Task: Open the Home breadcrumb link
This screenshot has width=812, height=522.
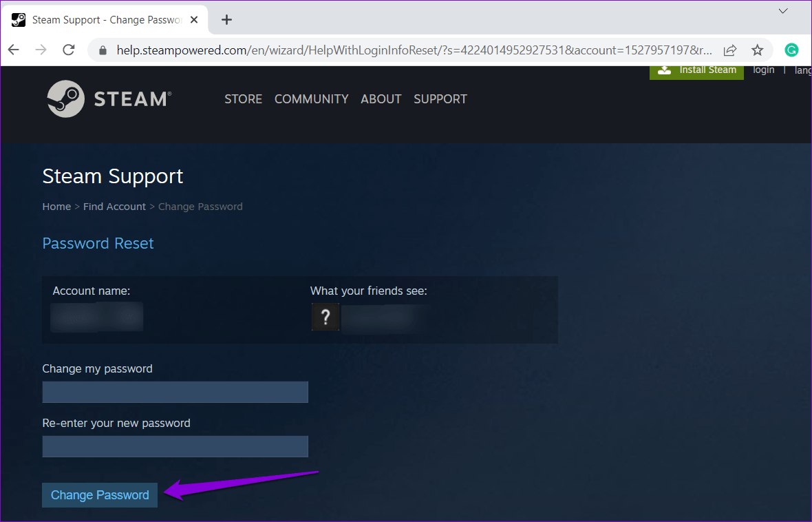Action: click(x=56, y=206)
